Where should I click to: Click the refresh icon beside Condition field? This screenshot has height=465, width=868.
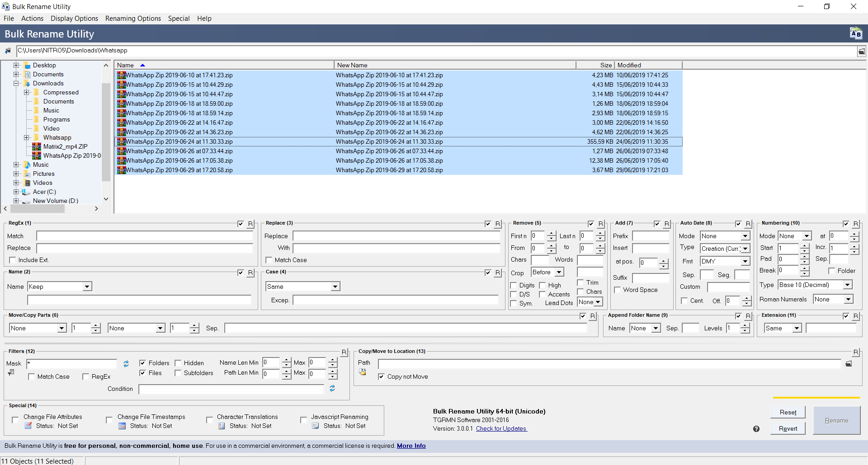click(332, 389)
